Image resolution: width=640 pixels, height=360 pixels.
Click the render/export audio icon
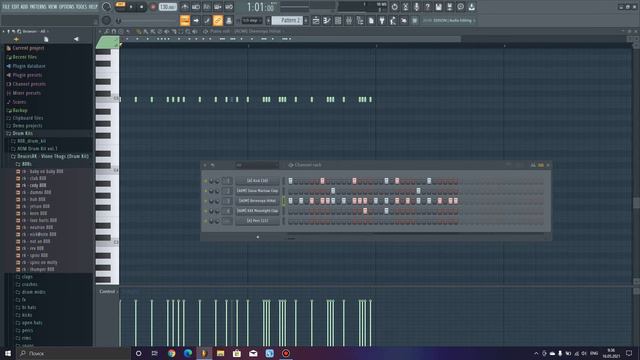click(449, 7)
